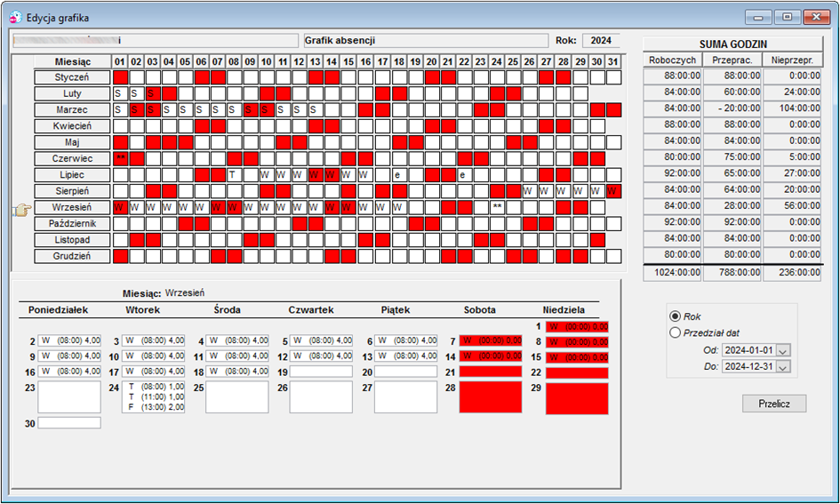Select the Przedział dat radio option
This screenshot has height=504, width=840.
[675, 332]
